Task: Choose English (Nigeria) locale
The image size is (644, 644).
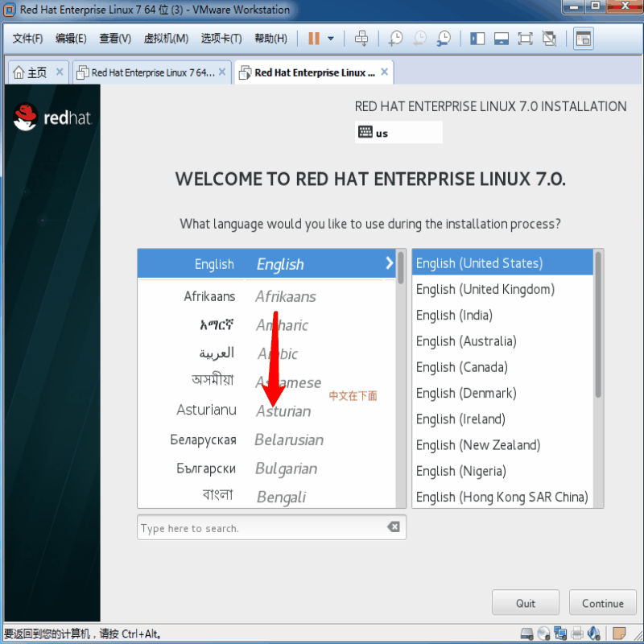Action: 502,471
